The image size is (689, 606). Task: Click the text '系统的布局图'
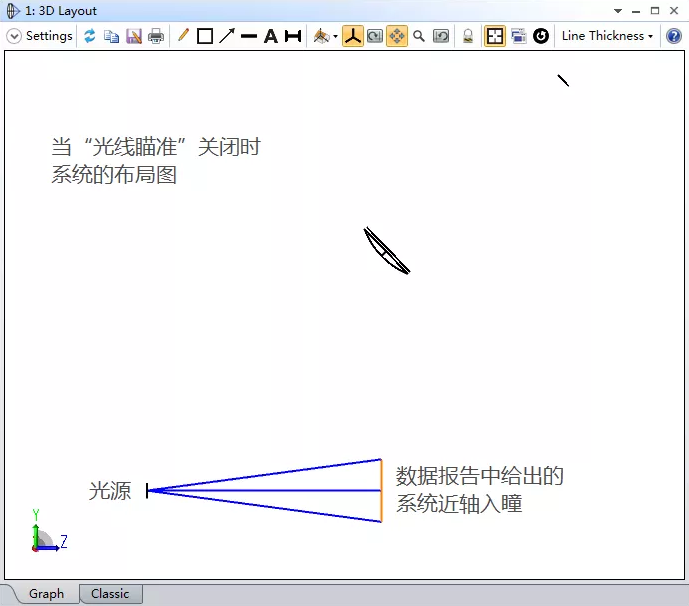click(114, 175)
